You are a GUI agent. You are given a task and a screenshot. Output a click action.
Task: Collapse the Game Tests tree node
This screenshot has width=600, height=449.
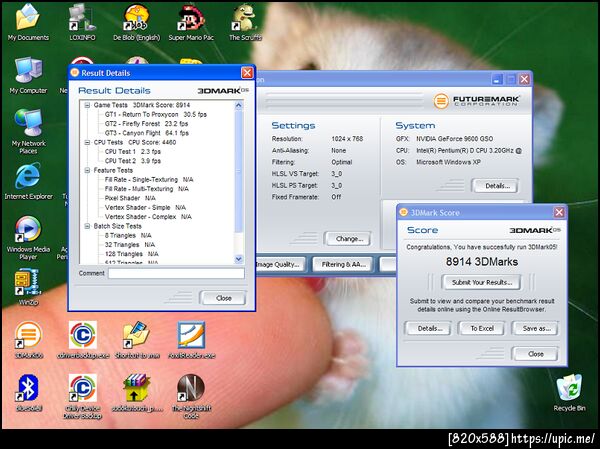[88, 105]
